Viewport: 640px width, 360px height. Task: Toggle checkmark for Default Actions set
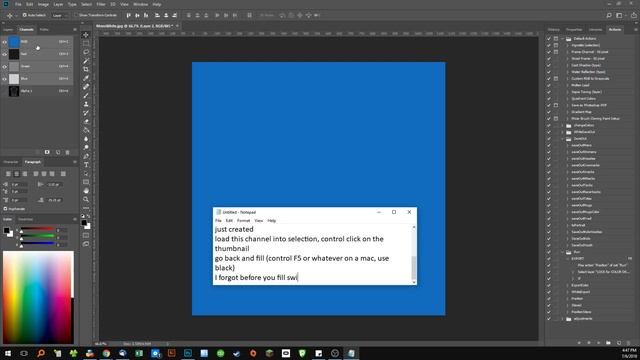[549, 38]
